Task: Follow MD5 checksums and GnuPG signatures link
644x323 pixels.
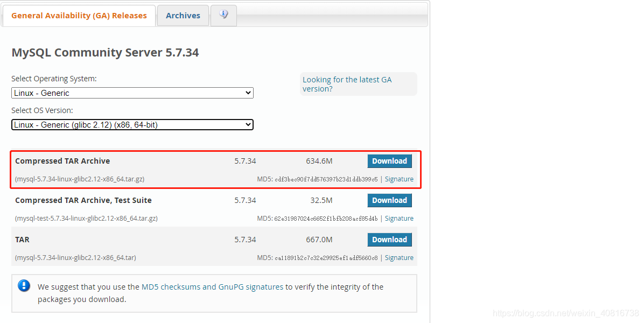Action: pos(212,287)
